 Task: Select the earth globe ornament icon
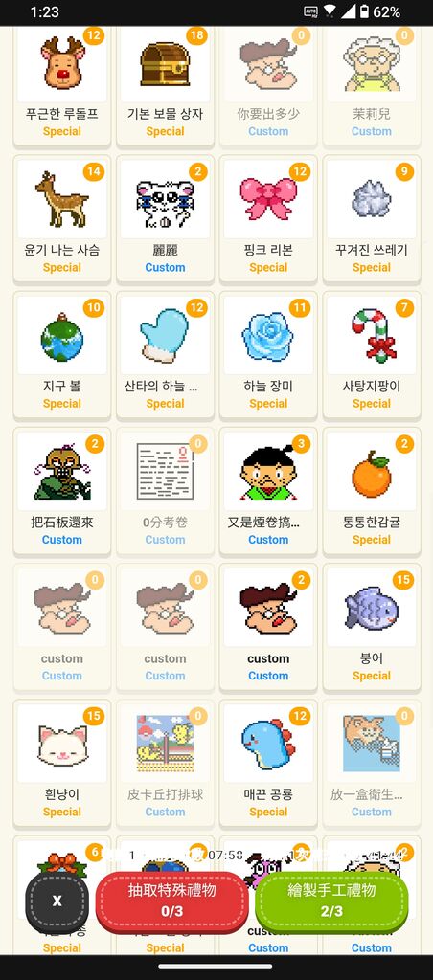[62, 336]
